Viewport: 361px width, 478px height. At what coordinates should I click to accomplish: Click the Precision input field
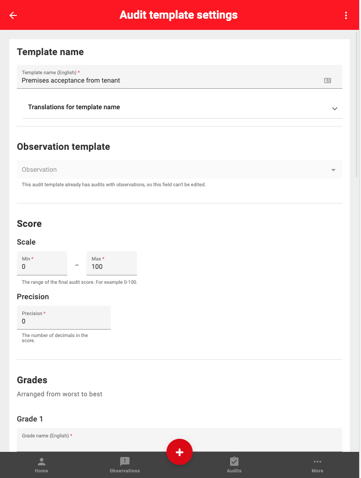coord(64,318)
